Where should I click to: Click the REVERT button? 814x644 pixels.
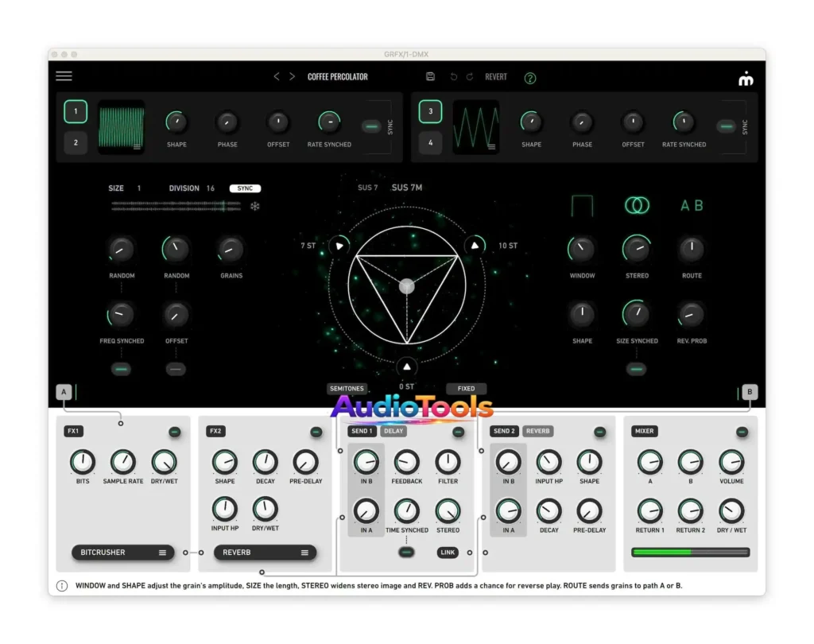click(x=496, y=76)
